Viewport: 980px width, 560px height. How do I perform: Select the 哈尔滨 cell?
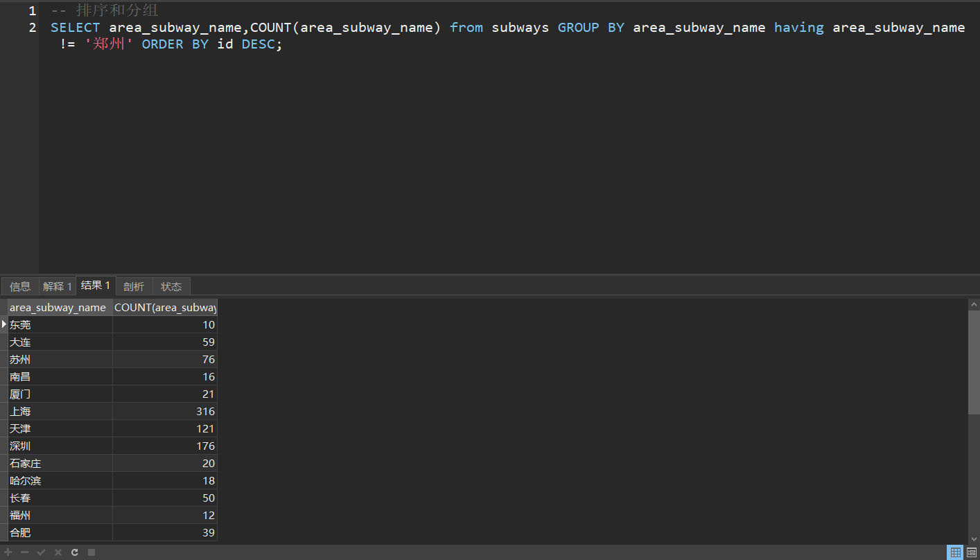click(60, 481)
